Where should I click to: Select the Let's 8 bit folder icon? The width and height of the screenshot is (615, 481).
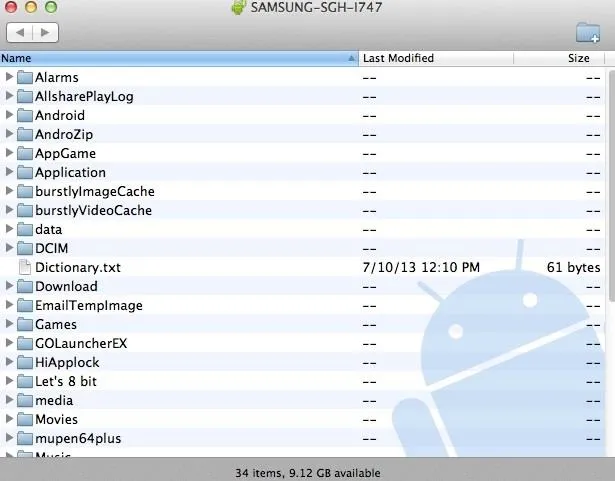coord(25,381)
